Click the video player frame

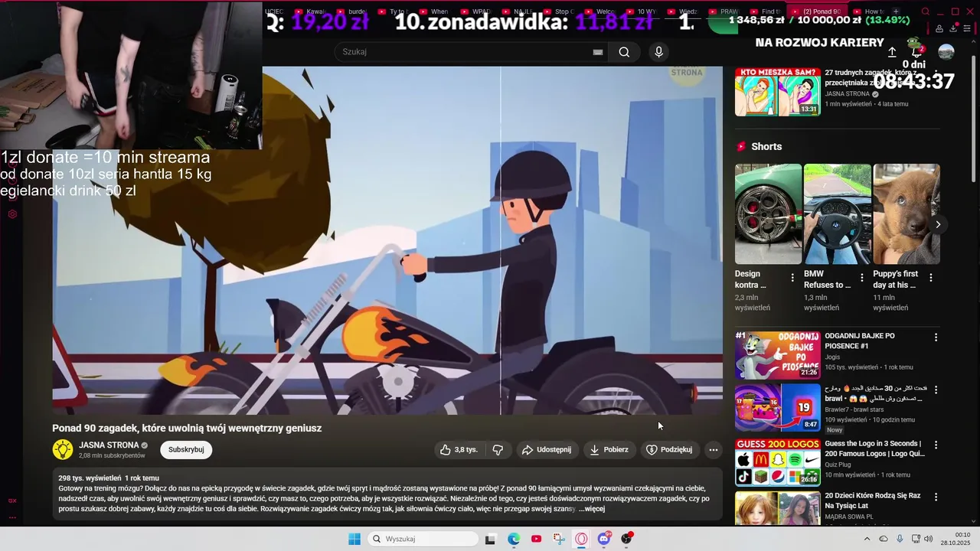tap(387, 240)
